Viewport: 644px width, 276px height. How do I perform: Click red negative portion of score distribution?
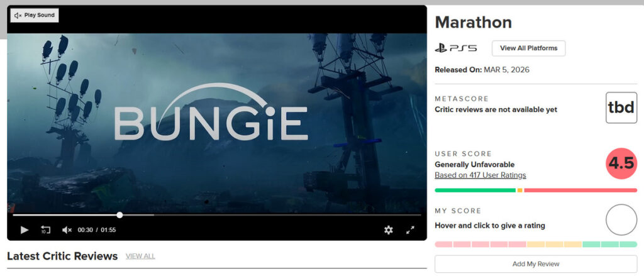point(580,190)
